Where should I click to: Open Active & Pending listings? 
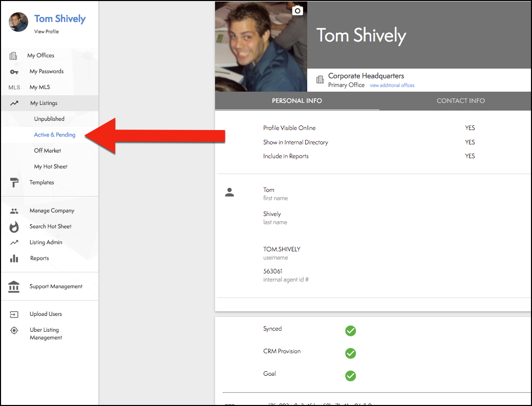(x=55, y=135)
